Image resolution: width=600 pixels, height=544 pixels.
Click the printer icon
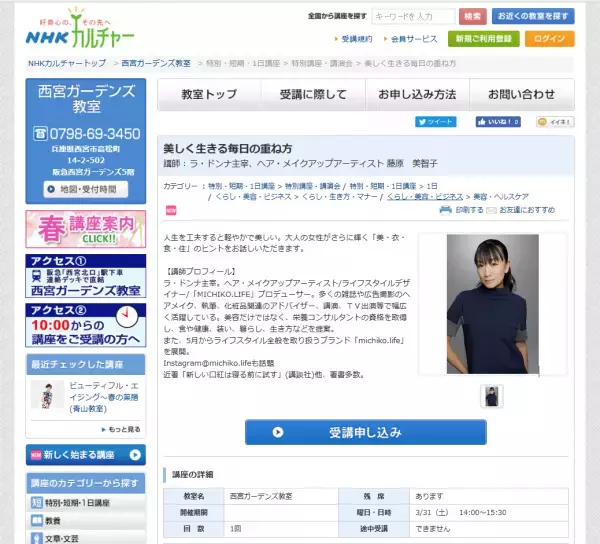point(446,210)
